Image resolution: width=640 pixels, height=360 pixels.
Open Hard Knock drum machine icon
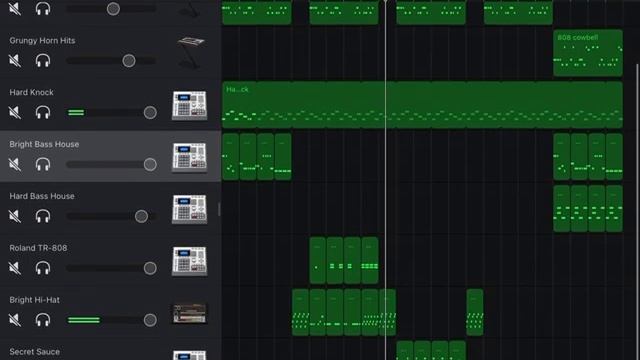[x=189, y=106]
